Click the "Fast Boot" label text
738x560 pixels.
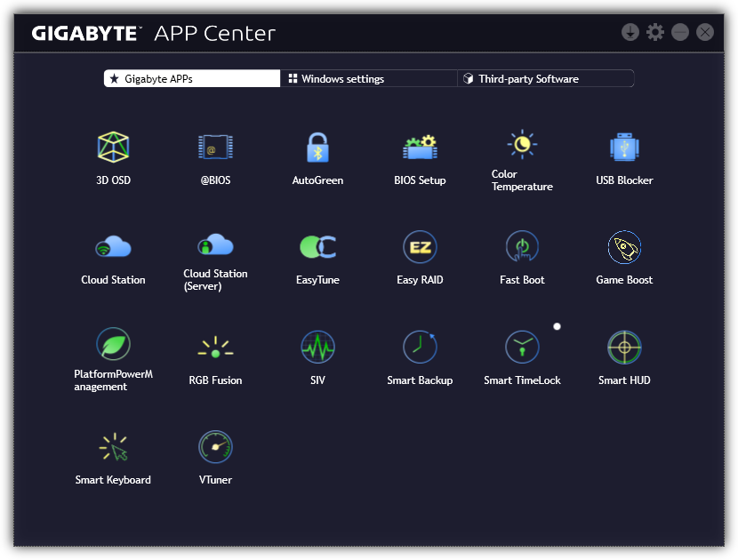pos(522,280)
